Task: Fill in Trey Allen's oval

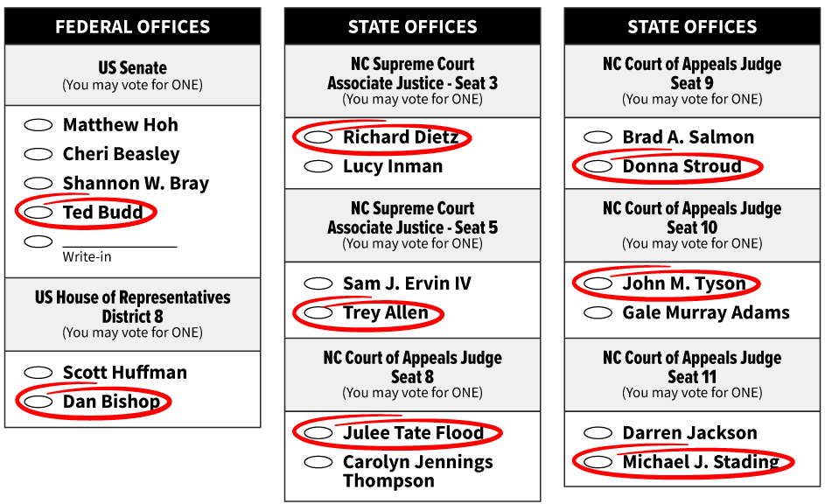Action: coord(318,313)
